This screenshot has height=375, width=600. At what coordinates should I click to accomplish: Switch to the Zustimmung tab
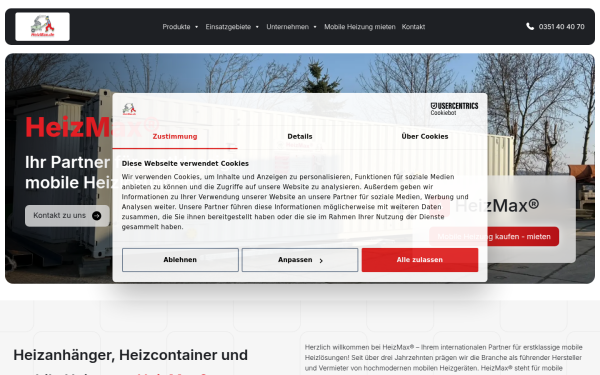pos(175,137)
